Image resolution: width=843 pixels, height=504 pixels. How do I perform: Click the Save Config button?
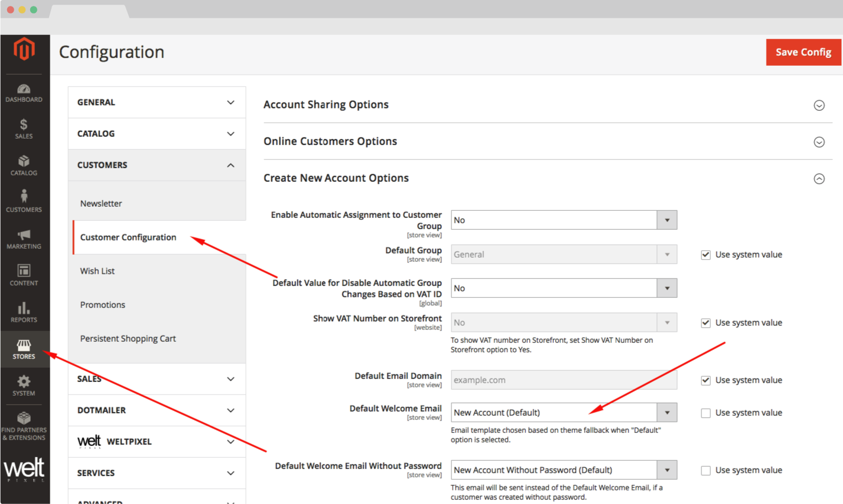[803, 52]
